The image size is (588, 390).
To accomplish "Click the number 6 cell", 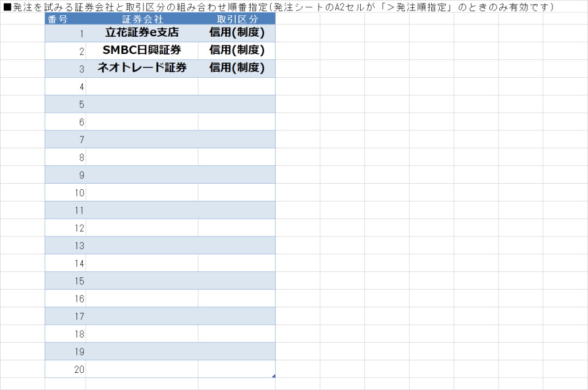I will click(66, 121).
